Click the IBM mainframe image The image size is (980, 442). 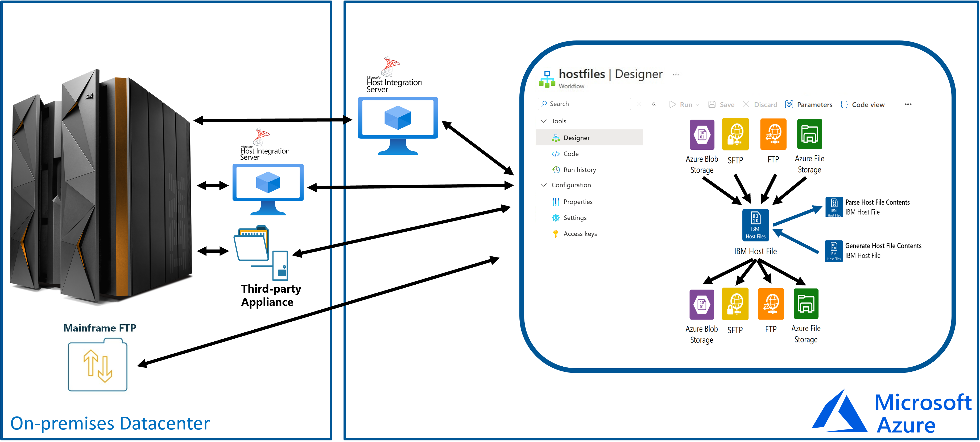point(101,187)
